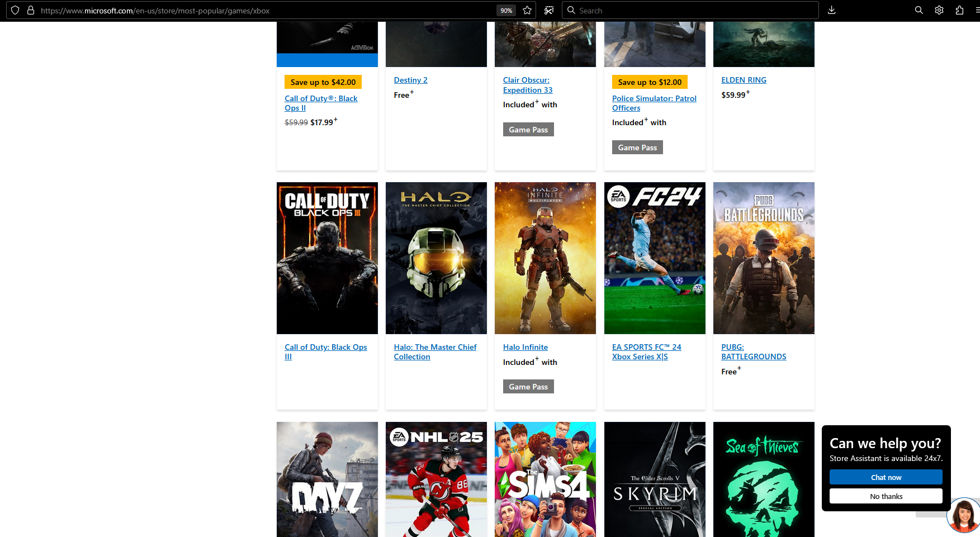
Task: Click the Chat now button
Action: [x=886, y=477]
